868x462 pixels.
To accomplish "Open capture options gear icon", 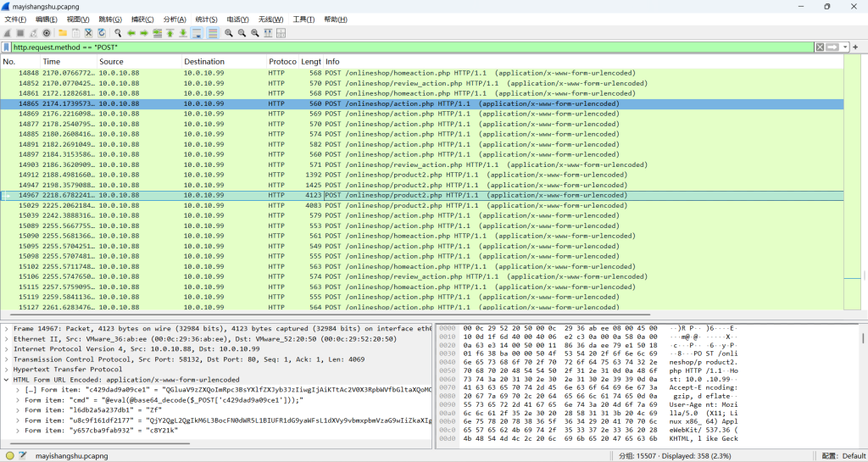I will (x=47, y=33).
